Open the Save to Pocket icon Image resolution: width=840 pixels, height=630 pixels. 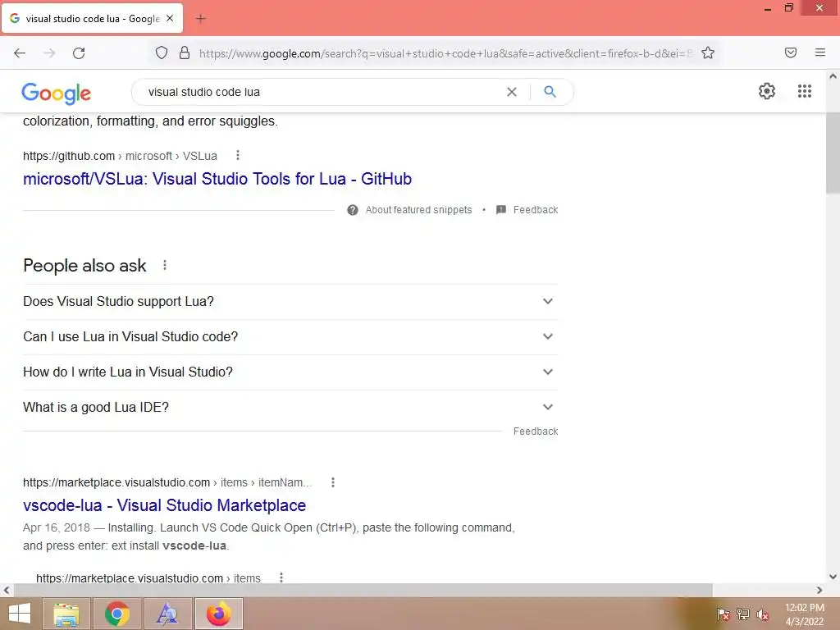click(x=790, y=52)
